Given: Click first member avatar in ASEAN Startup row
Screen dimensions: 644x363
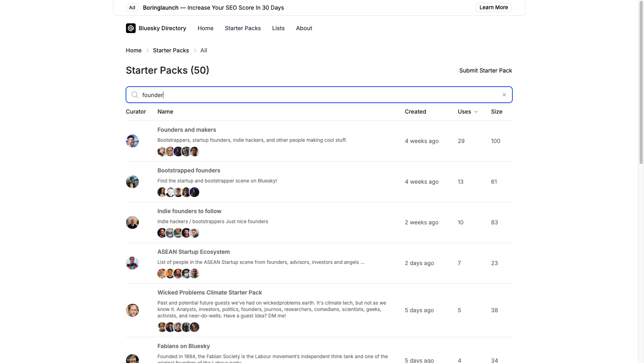Looking at the screenshot, I should (x=162, y=274).
